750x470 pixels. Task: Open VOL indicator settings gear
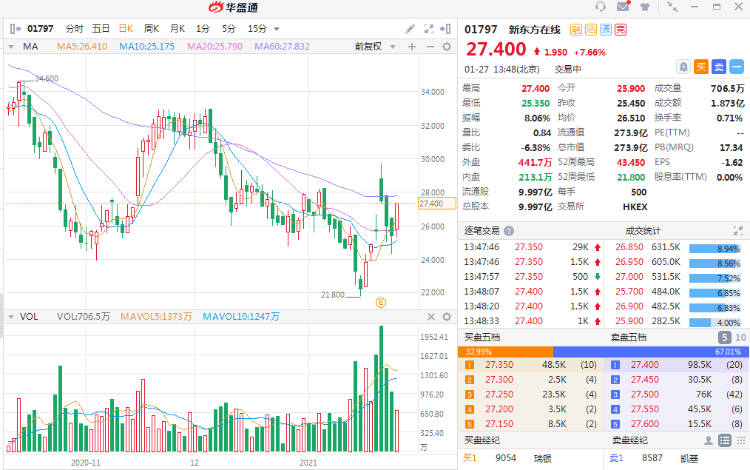point(447,317)
